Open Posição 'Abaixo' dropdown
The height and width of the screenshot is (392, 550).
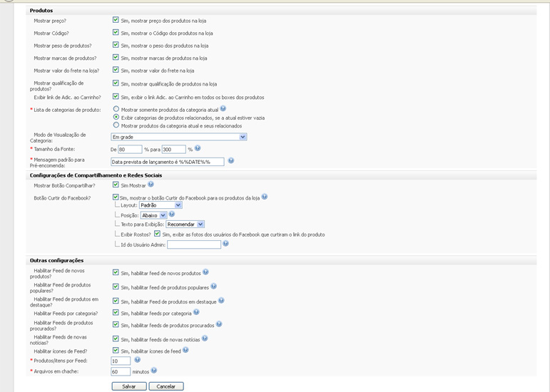click(153, 215)
